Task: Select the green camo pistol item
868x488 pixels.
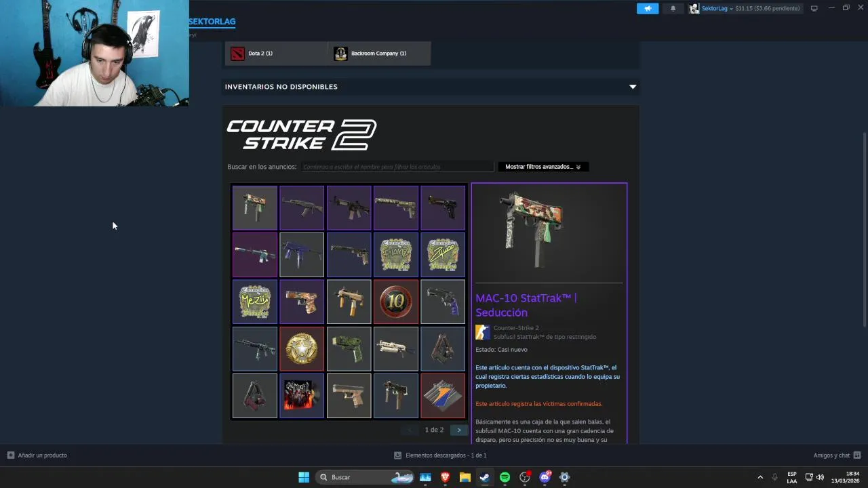Action: click(x=349, y=349)
